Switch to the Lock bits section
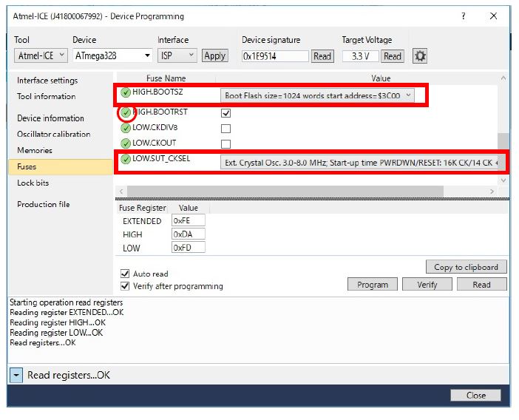Screen dimensions: 519x420 (x=33, y=183)
